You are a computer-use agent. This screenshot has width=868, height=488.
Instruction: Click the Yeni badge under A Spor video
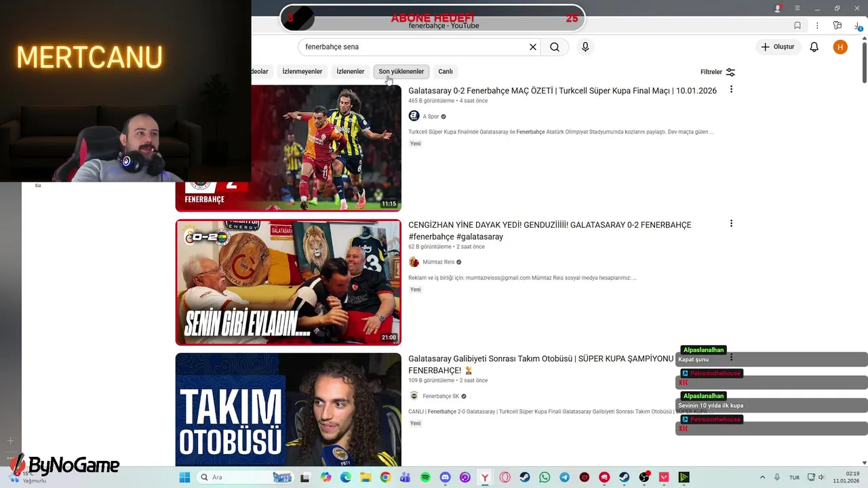(x=416, y=144)
